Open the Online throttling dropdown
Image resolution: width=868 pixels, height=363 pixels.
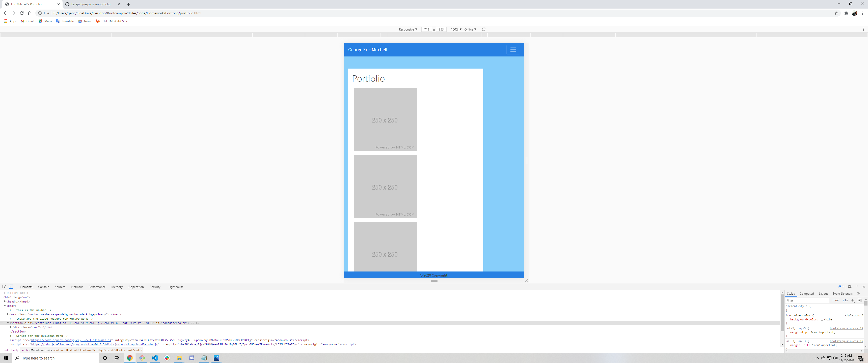click(x=470, y=29)
